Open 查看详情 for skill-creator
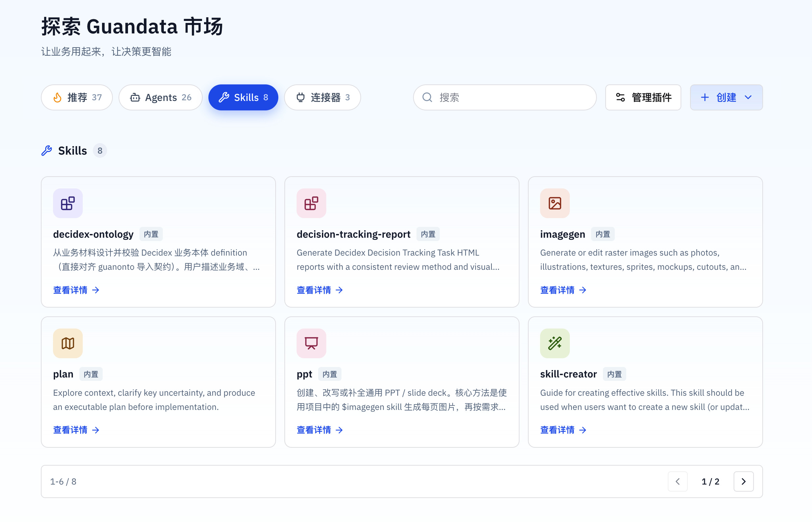Viewport: 812px width, 522px height. [x=563, y=430]
